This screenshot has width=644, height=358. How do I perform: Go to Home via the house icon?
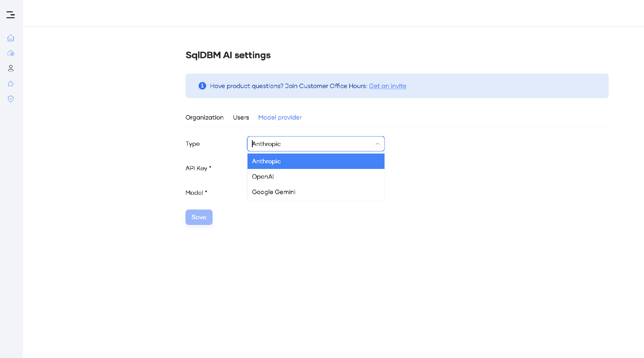pyautogui.click(x=11, y=38)
